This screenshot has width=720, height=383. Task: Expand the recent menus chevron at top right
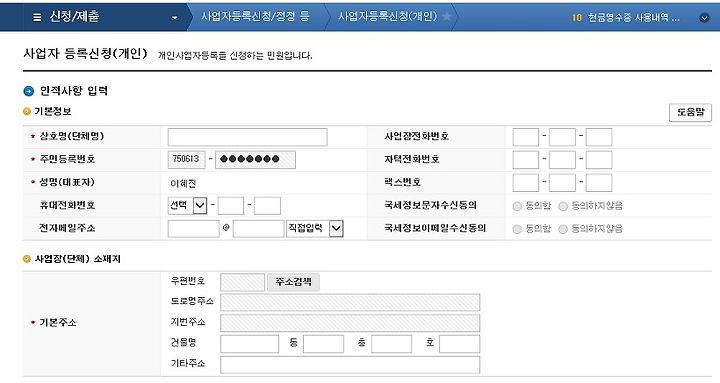point(704,18)
